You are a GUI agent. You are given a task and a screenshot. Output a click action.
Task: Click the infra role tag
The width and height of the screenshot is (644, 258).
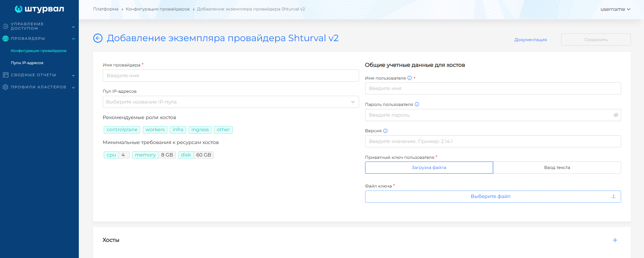point(178,130)
